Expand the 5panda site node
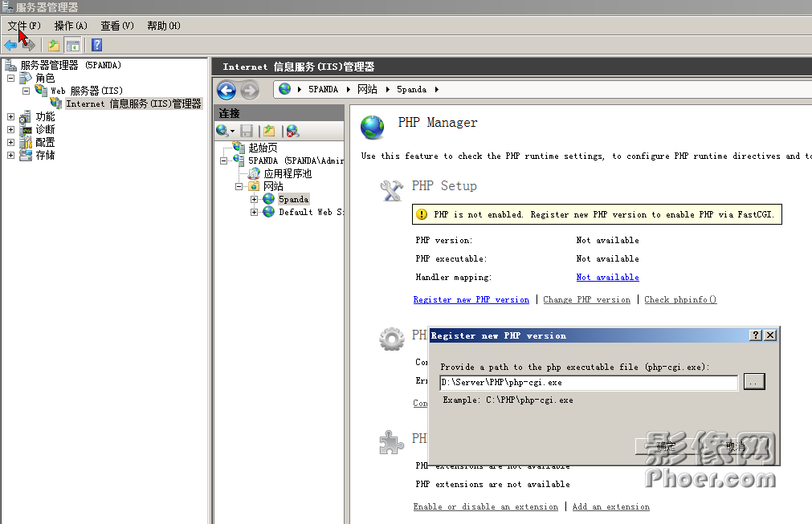 254,199
